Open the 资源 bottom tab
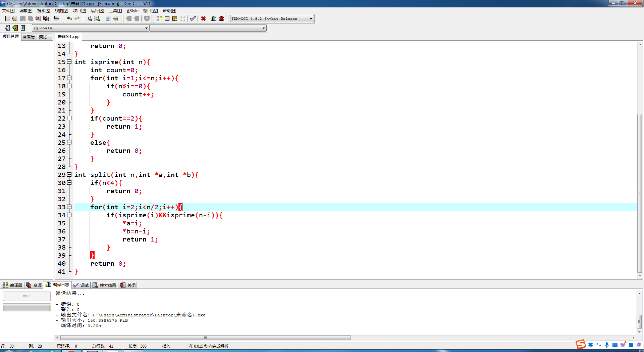Image resolution: width=644 pixels, height=352 pixels. pos(34,285)
